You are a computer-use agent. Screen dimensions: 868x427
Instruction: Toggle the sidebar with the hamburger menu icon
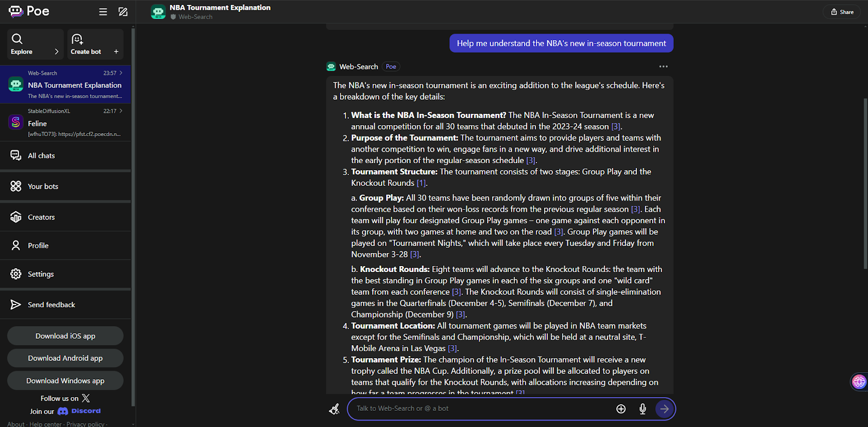103,11
